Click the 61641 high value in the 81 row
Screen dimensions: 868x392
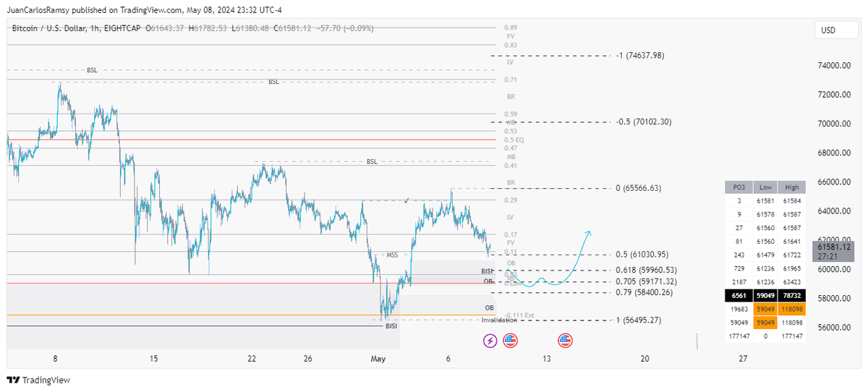792,242
